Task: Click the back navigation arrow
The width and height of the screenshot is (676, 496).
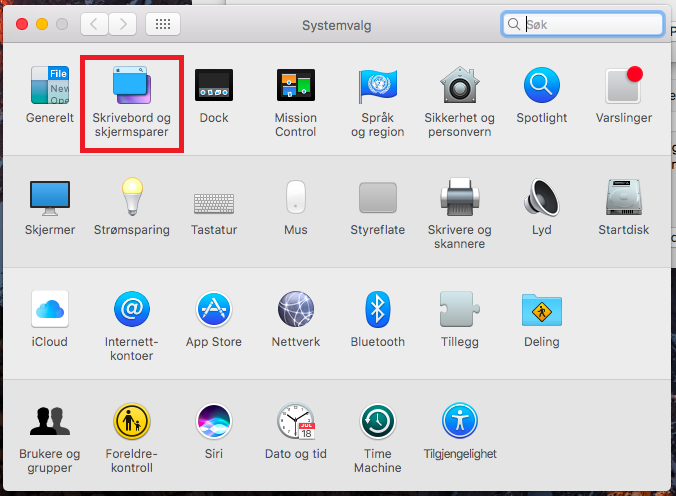Action: click(x=94, y=23)
